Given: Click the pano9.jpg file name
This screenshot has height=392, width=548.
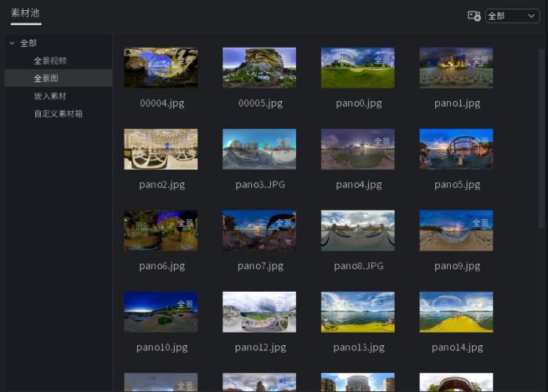Looking at the screenshot, I should click(457, 266).
